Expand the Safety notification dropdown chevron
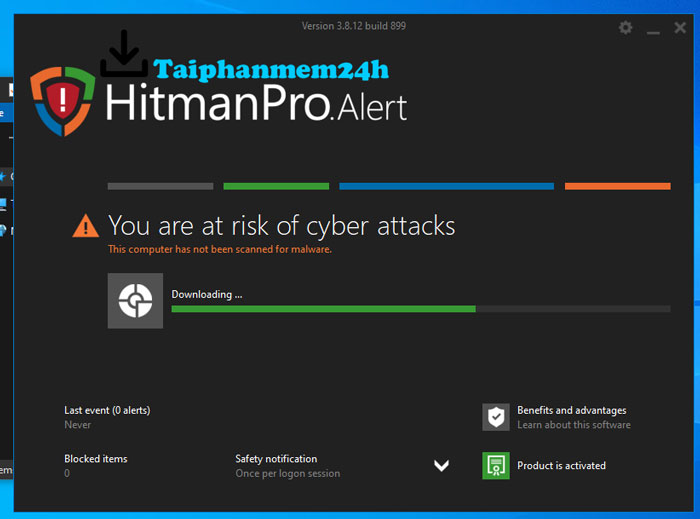Image resolution: width=700 pixels, height=519 pixels. click(x=442, y=466)
